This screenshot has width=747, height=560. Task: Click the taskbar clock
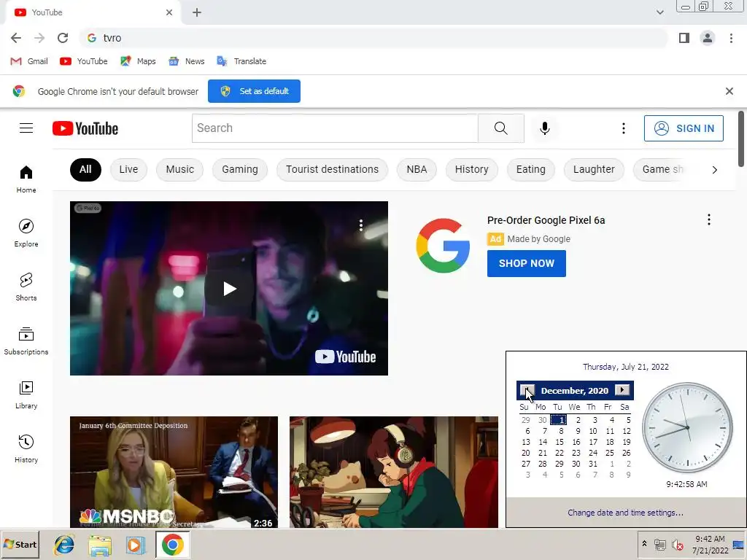[710, 545]
